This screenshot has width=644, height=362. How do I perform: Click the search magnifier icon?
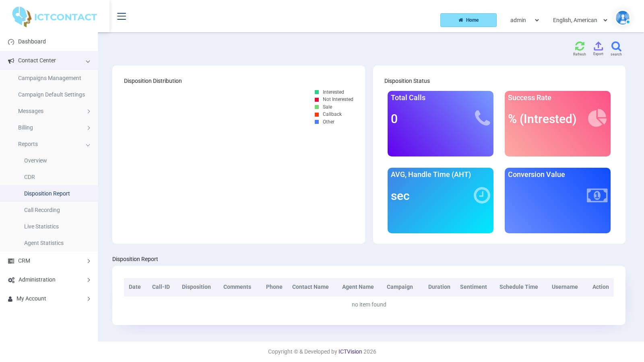(x=616, y=46)
